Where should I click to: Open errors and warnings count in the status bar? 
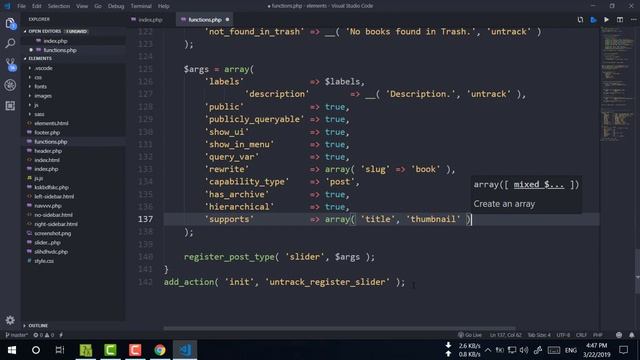(x=44, y=335)
